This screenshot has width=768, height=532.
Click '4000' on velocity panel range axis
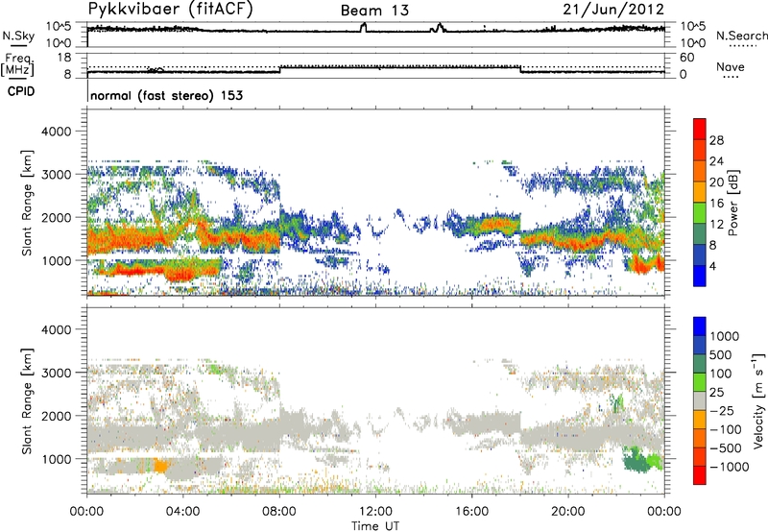coord(59,329)
